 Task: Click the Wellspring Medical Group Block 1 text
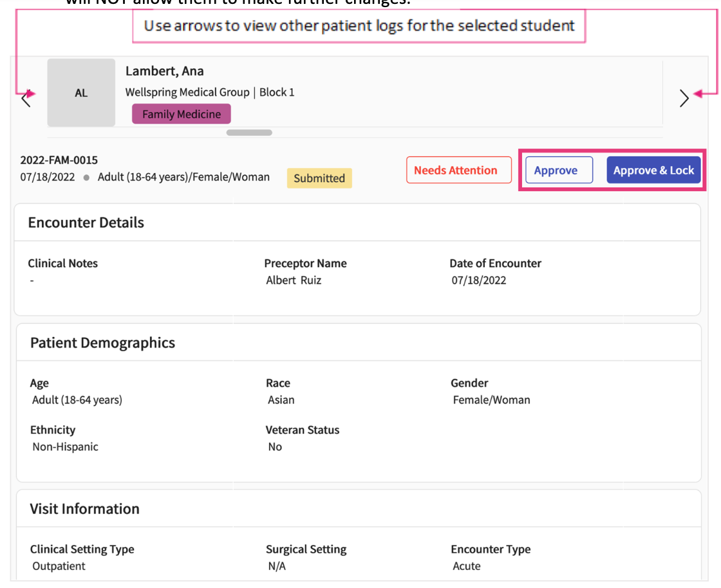[210, 93]
